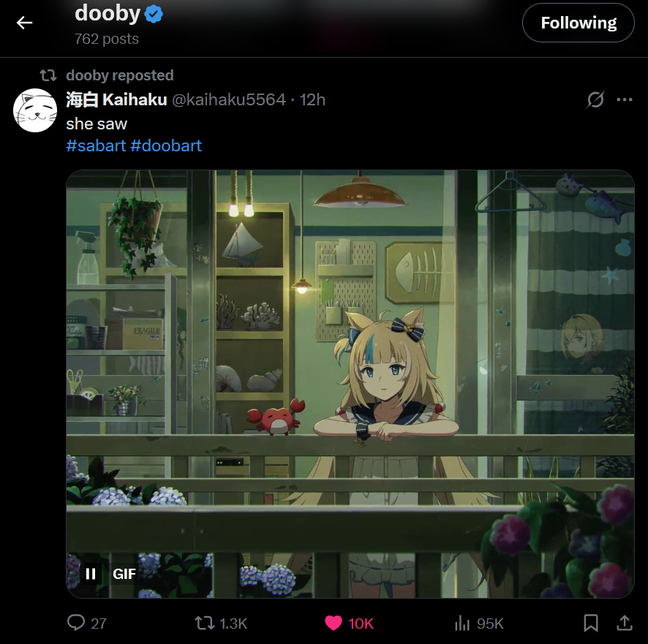Pause the GIF playback
The image size is (648, 644).
click(x=91, y=574)
